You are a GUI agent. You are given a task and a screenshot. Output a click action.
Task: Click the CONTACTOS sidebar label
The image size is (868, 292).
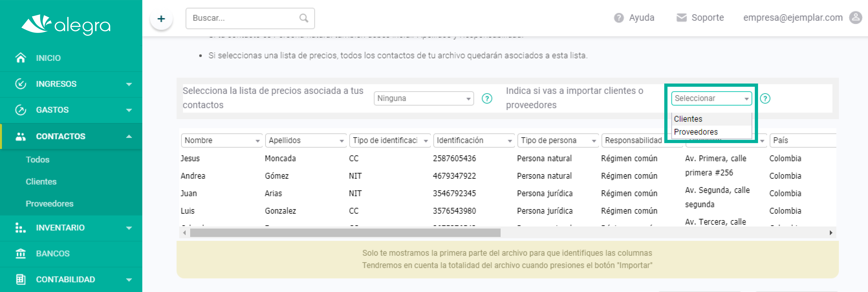pos(61,136)
